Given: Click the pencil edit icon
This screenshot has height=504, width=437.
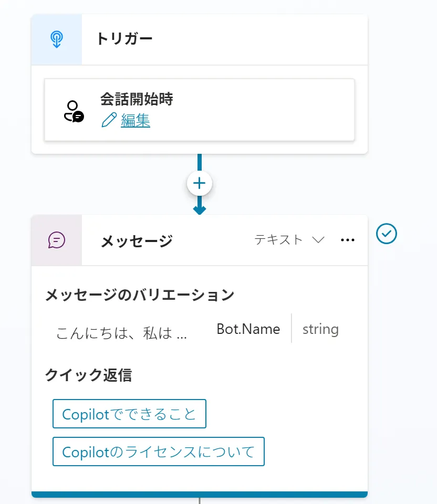Looking at the screenshot, I should [x=109, y=121].
